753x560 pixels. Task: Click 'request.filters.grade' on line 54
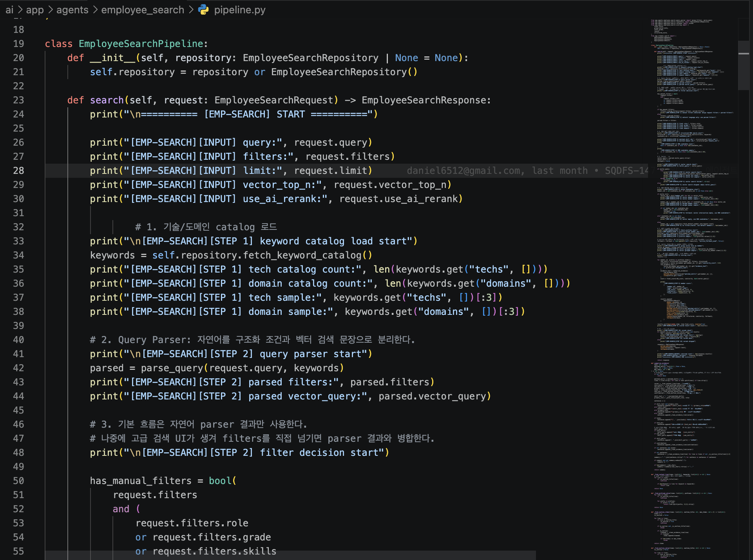(x=212, y=537)
